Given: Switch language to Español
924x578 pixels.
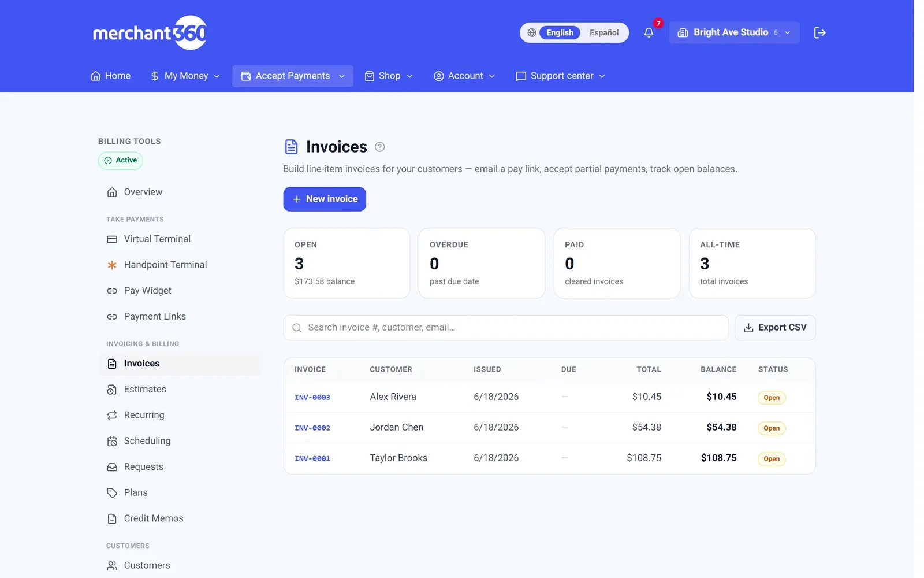Looking at the screenshot, I should (x=604, y=33).
